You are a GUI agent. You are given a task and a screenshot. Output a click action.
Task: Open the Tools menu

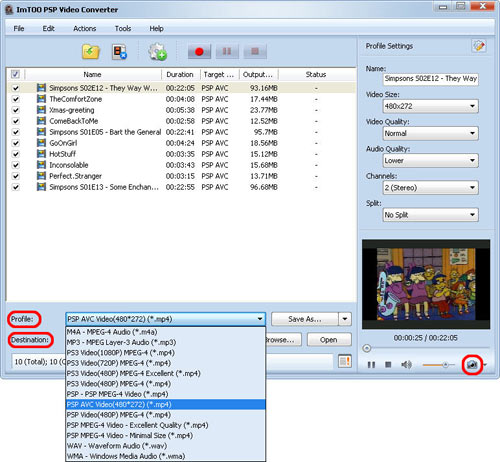click(123, 28)
